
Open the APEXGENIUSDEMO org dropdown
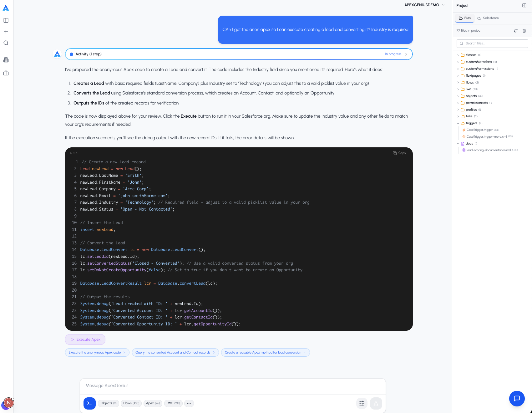pyautogui.click(x=424, y=5)
